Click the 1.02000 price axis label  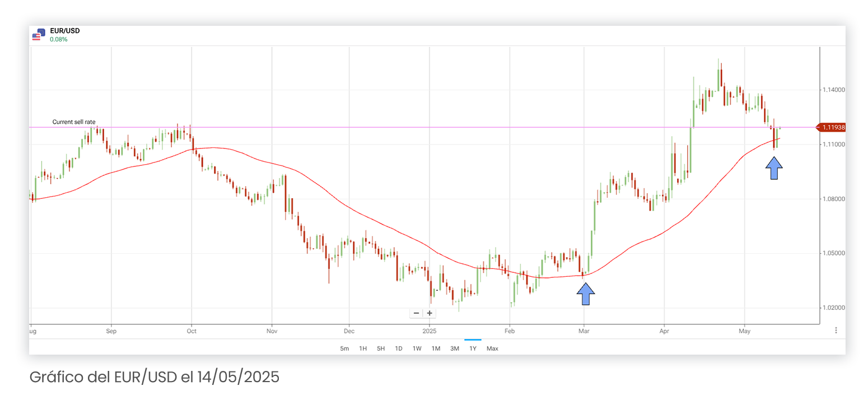[x=833, y=308]
